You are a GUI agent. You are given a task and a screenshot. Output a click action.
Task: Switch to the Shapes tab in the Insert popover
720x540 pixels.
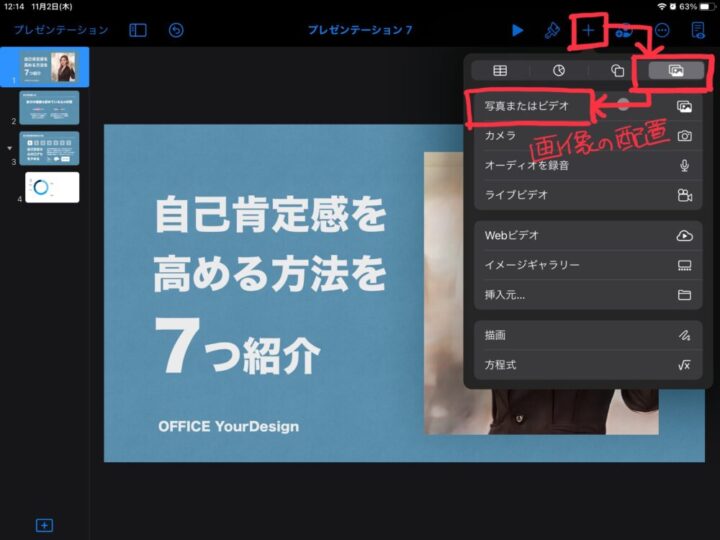pos(617,71)
